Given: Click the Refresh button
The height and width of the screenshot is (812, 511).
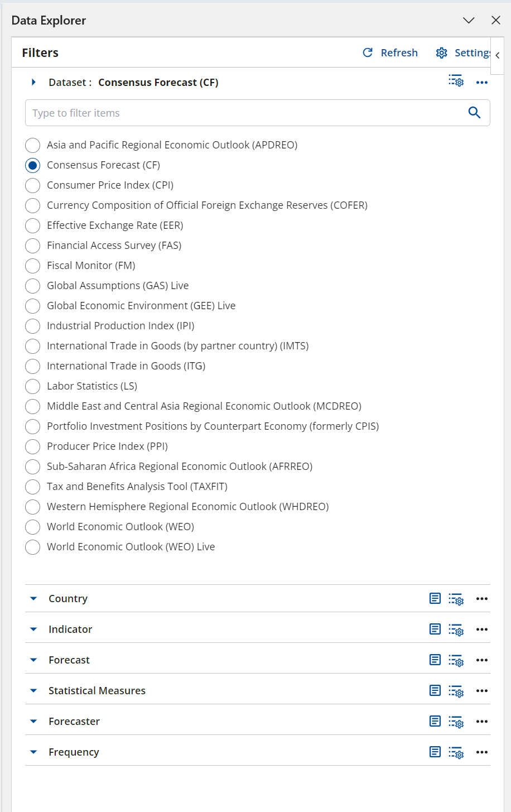Looking at the screenshot, I should (x=390, y=52).
